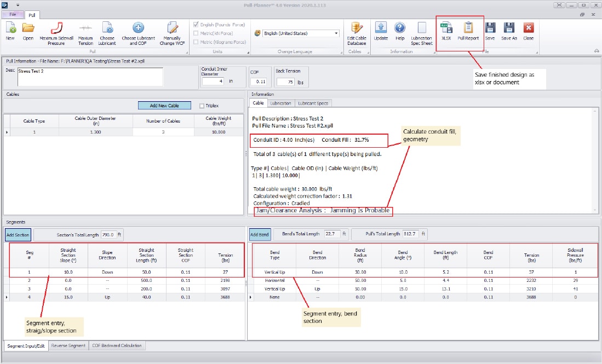Click segment 2 length cell 500.0
The width and height of the screenshot is (602, 364).
click(147, 280)
